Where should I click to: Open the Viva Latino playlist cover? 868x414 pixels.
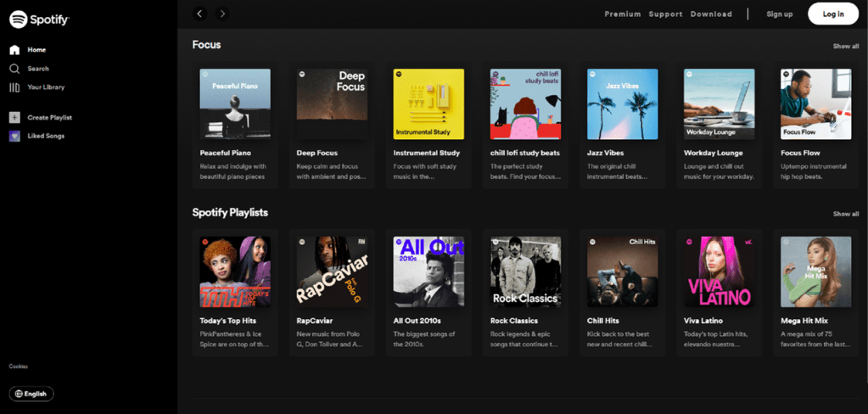719,271
